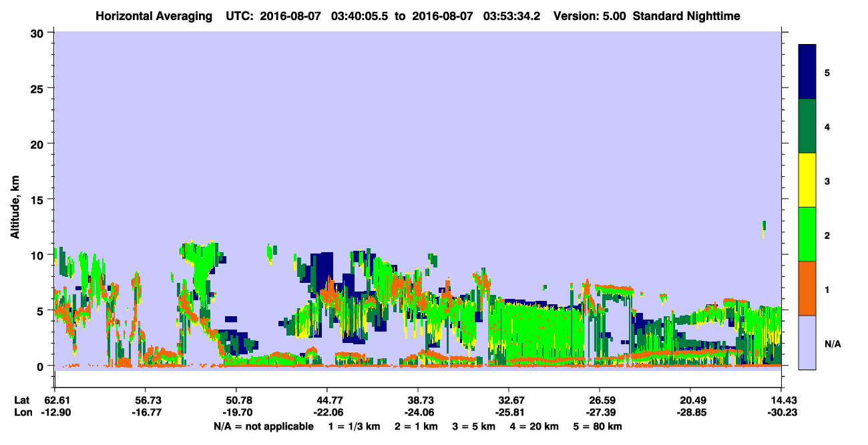Click the bright green colorbar segment labeled 2
The height and width of the screenshot is (445, 868).
(807, 234)
